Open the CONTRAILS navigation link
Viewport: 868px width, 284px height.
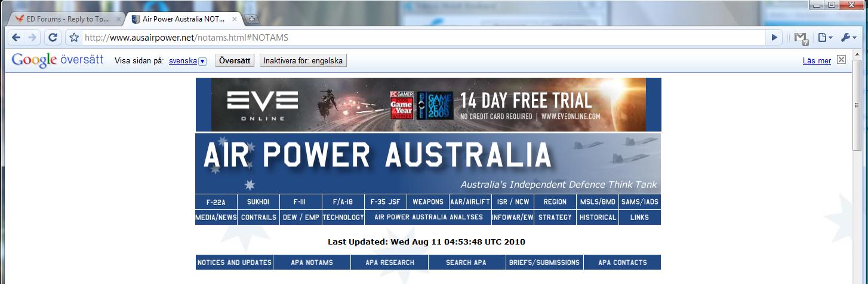point(258,218)
